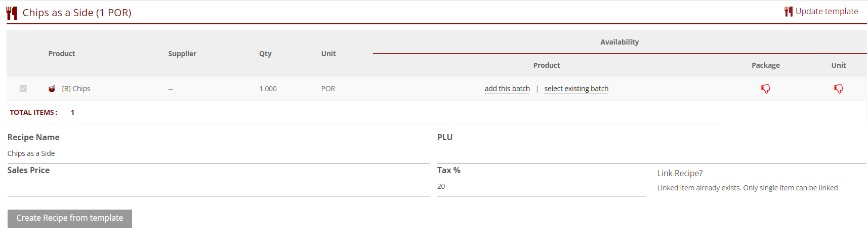Screen dimensions: 868x243
Task: Click the Recipe Name input field
Action: [218, 153]
